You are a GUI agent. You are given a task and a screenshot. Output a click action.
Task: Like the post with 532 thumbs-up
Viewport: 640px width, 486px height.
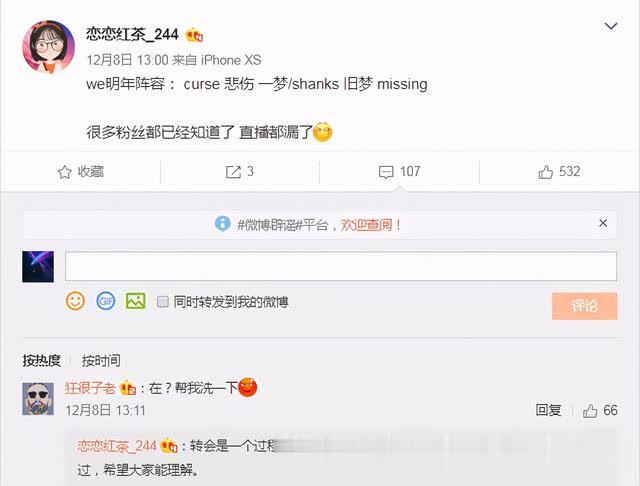point(545,172)
